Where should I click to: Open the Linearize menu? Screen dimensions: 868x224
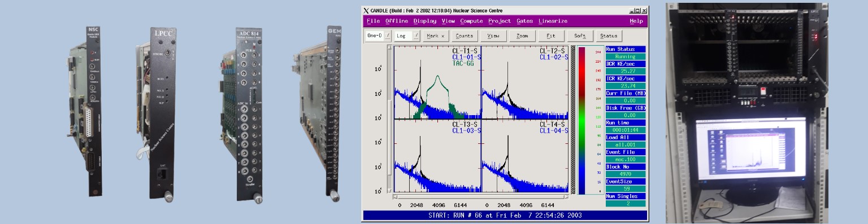click(x=553, y=21)
